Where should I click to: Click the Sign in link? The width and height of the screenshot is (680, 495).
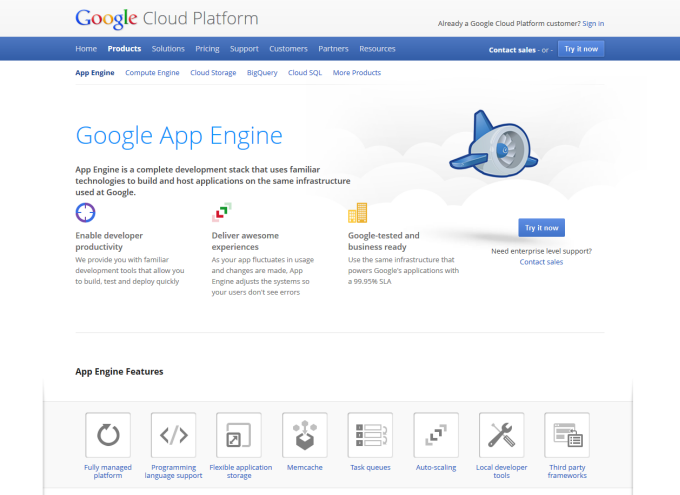593,23
